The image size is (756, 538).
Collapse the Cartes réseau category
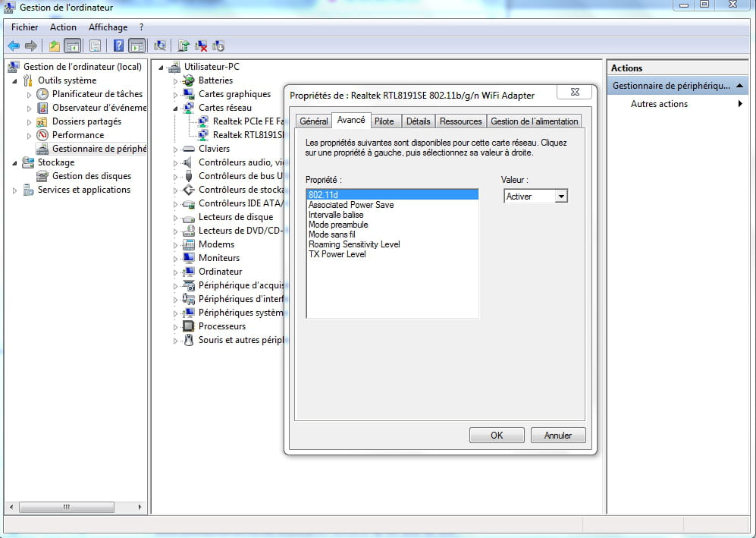[x=175, y=108]
